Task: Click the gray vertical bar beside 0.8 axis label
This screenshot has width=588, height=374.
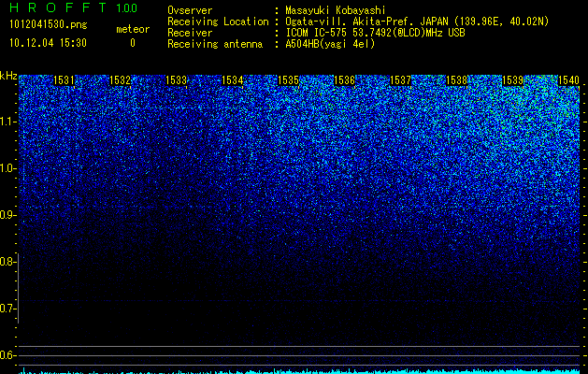Action: click(19, 289)
